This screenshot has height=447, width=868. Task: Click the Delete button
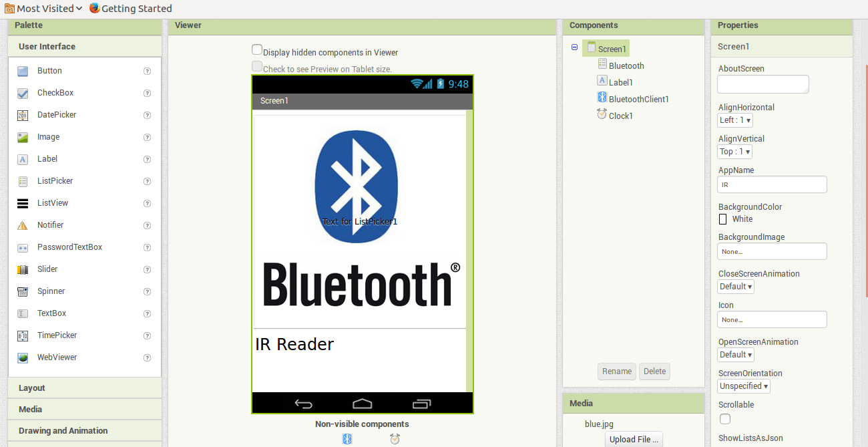tap(654, 371)
